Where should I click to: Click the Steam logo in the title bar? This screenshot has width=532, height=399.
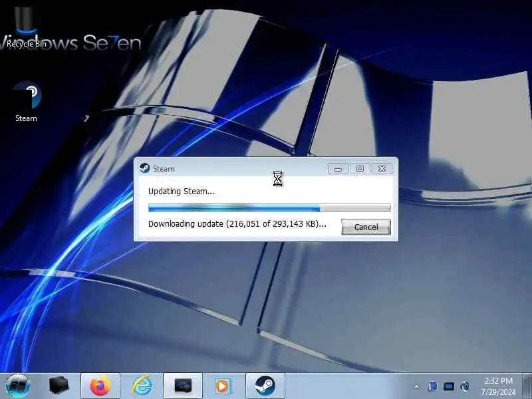[x=144, y=168]
